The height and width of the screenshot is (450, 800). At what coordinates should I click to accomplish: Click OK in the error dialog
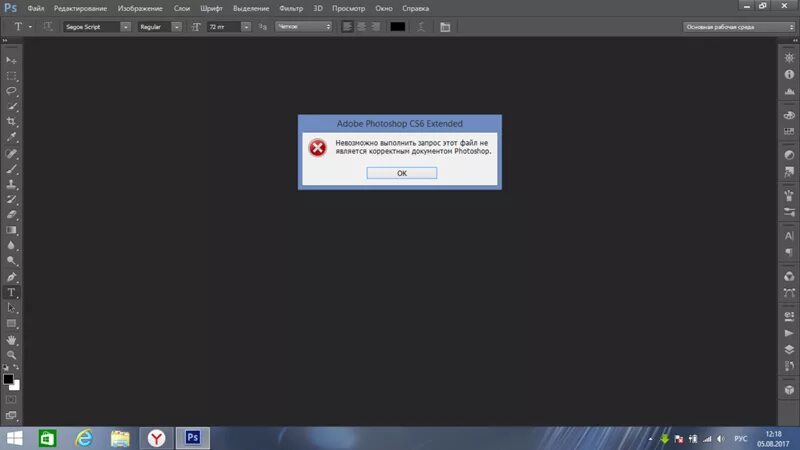pyautogui.click(x=402, y=173)
